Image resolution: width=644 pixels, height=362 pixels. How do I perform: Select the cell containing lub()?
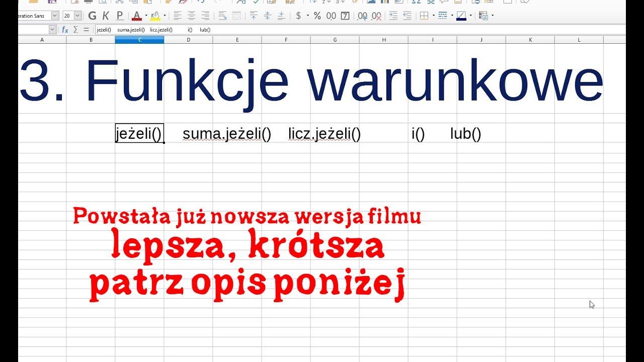[466, 134]
